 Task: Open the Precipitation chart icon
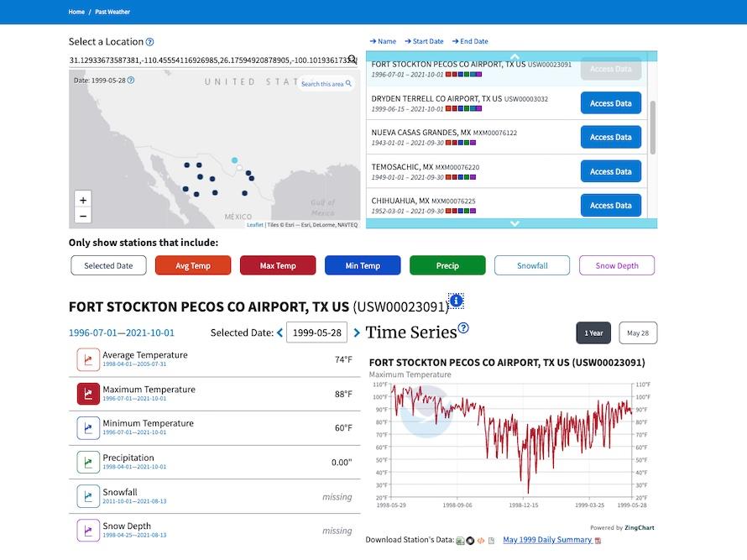[87, 463]
